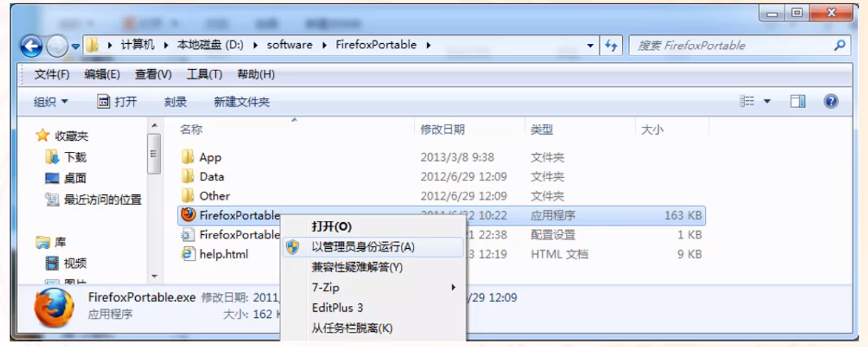Select 视频 library in the navigation pane
Screen dimensions: 868x347
[x=76, y=263]
